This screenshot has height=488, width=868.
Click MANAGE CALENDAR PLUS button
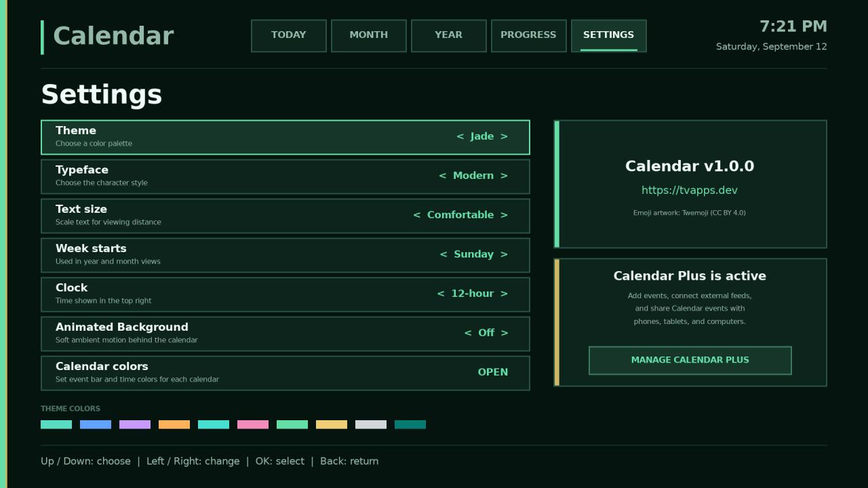[x=690, y=360]
